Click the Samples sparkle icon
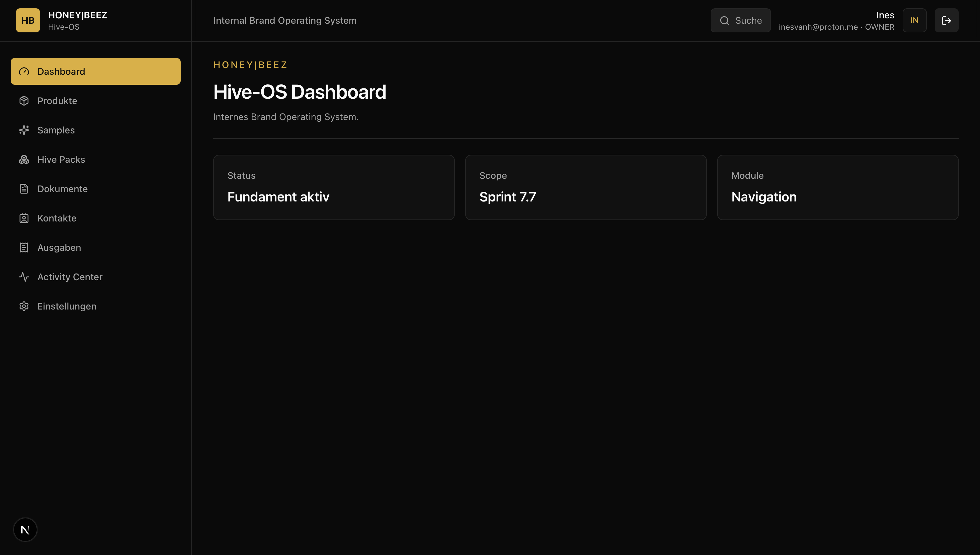 24,130
